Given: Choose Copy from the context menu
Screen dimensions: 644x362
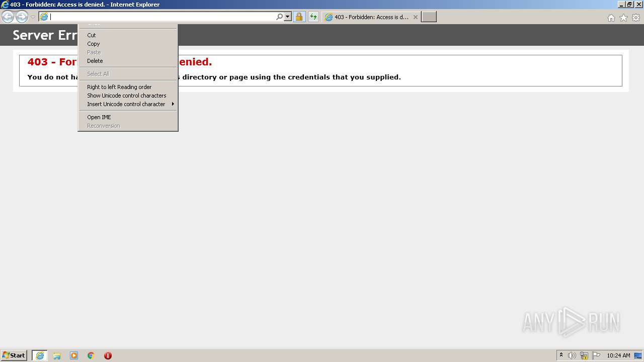Looking at the screenshot, I should (128, 44).
